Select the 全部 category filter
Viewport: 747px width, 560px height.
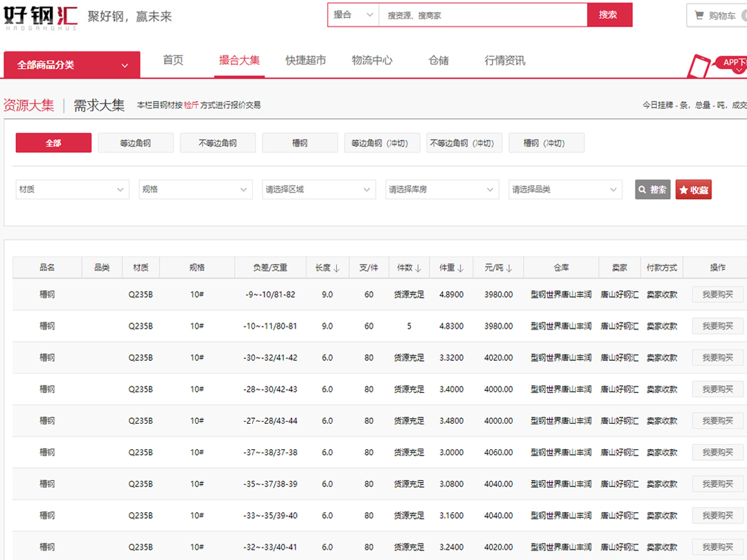click(54, 143)
